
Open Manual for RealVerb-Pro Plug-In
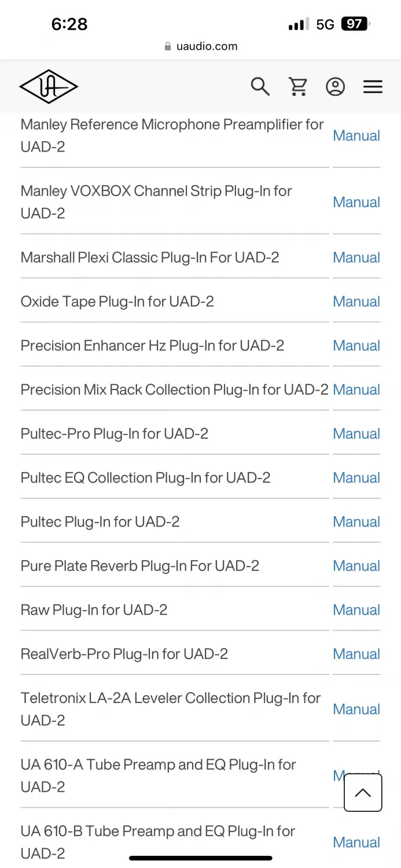[356, 654]
